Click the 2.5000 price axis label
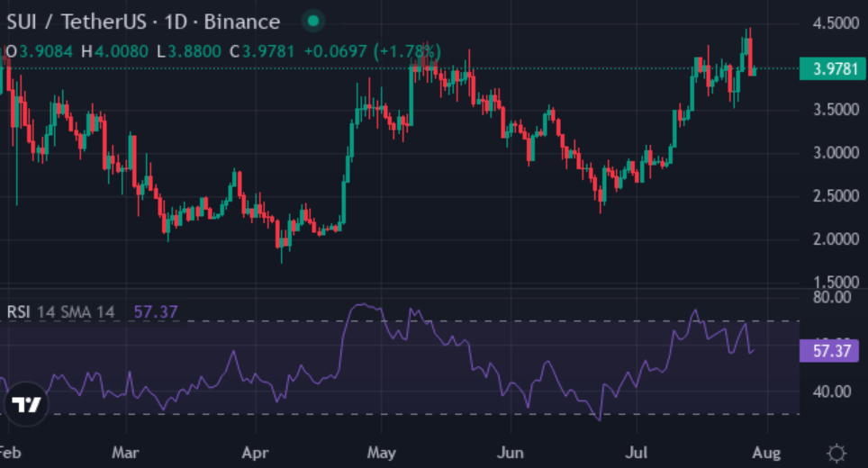 836,196
